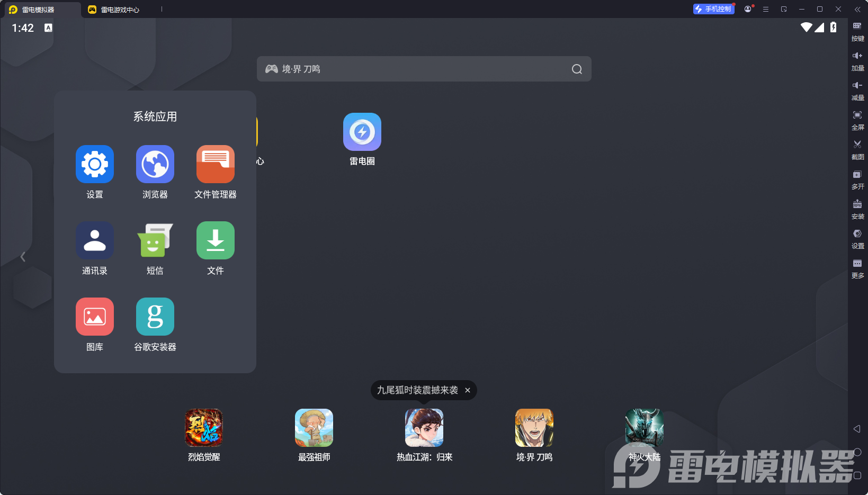Enter fullscreen with the 全屏 button

tap(857, 121)
